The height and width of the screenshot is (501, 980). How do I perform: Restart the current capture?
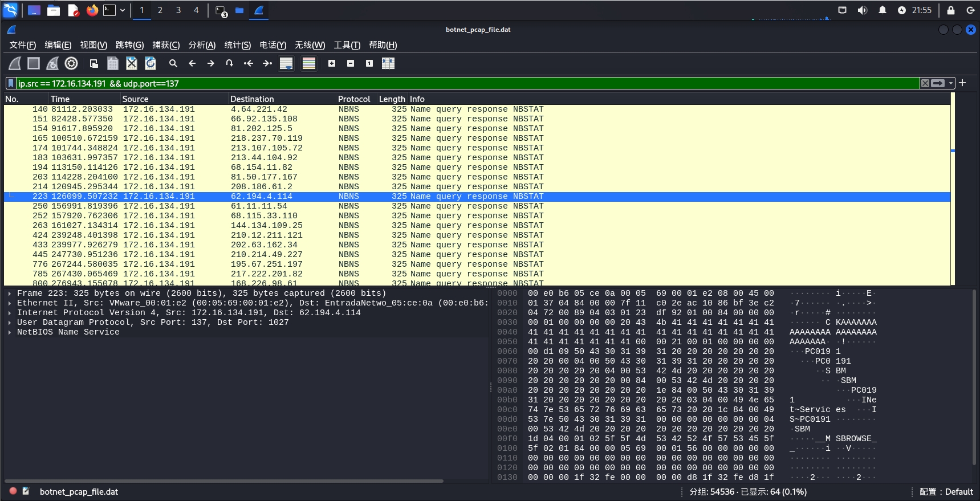tap(52, 63)
